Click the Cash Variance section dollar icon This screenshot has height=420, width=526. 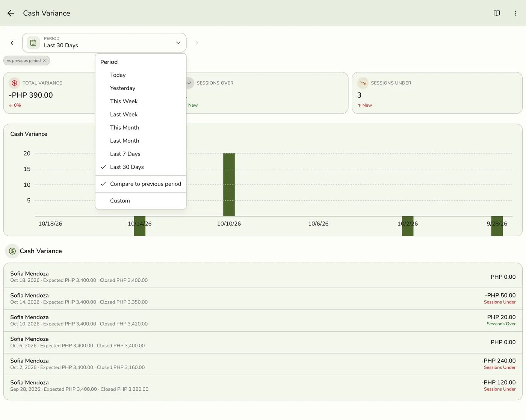point(12,251)
